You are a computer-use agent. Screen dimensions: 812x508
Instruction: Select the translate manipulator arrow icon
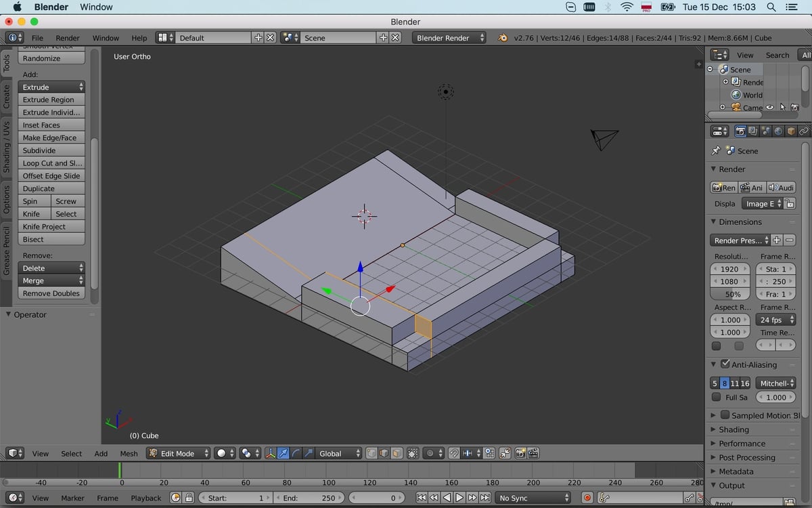click(x=284, y=453)
